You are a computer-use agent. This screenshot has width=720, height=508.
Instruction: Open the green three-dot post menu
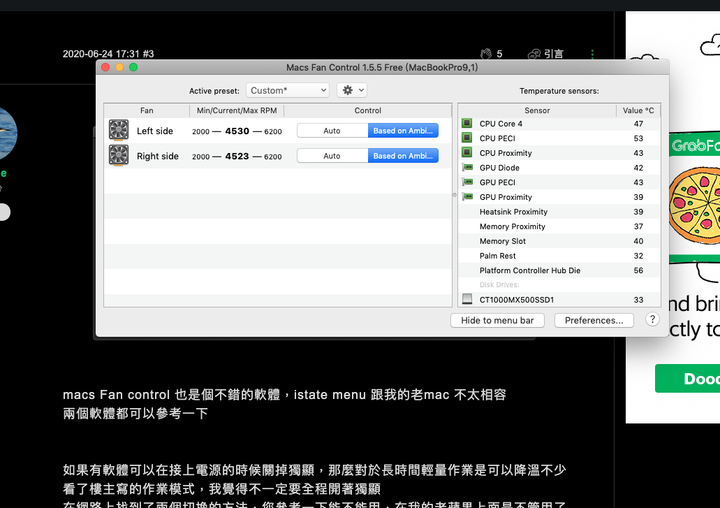click(592, 54)
